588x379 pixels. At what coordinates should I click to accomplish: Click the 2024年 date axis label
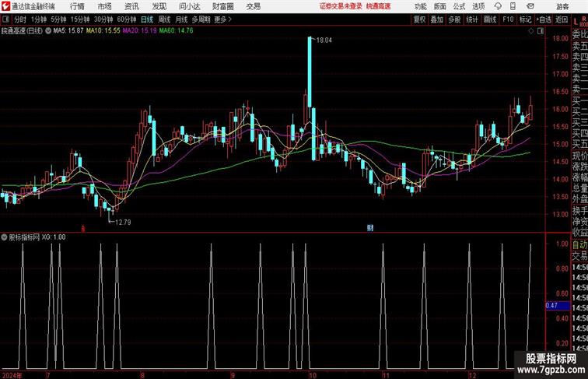(12, 375)
